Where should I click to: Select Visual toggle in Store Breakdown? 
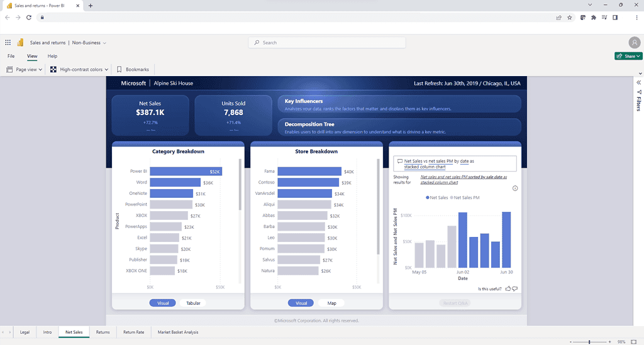click(x=301, y=303)
